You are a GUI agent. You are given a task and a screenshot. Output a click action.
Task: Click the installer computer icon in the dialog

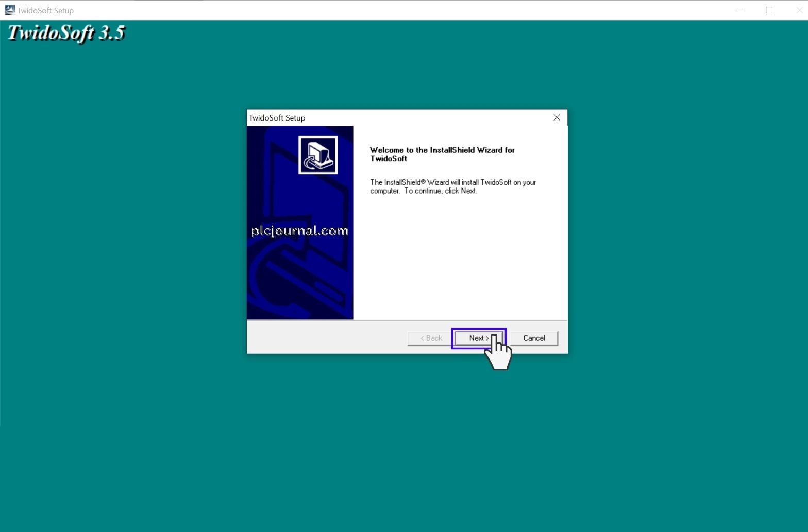pyautogui.click(x=318, y=155)
